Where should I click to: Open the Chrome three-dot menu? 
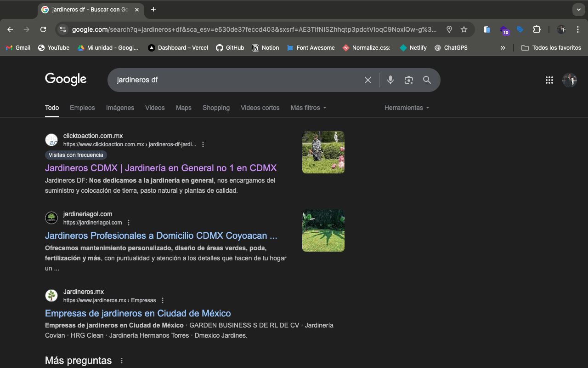coord(578,29)
